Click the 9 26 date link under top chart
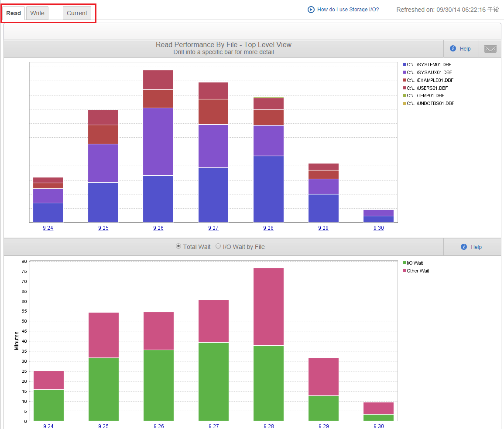This screenshot has height=429, width=504. [x=158, y=228]
